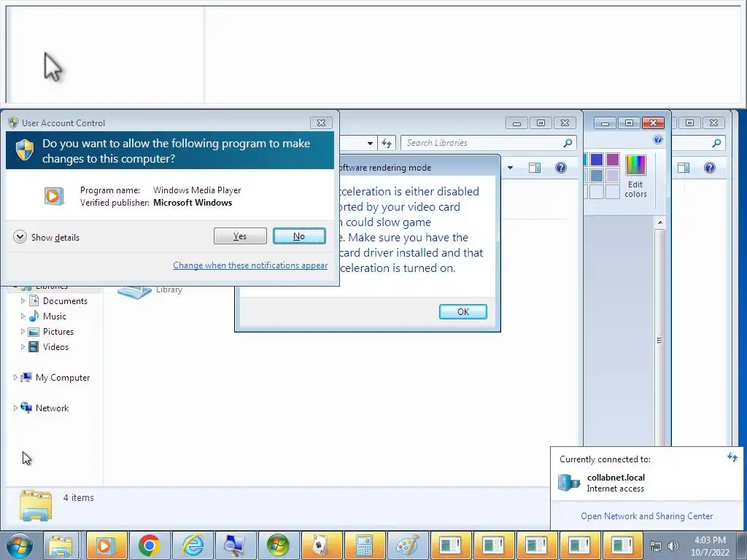Click the up arrow on Paint's vertical scrollbar
The width and height of the screenshot is (747, 560).
click(659, 222)
